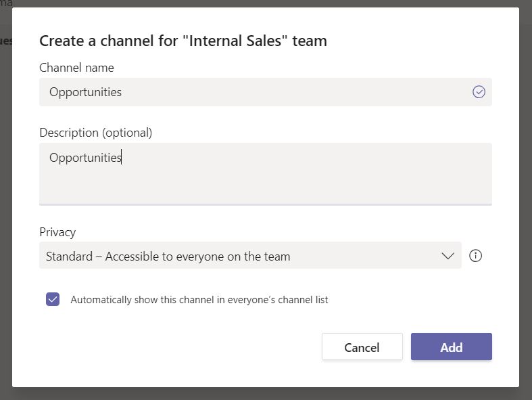Uncheck the auto-show channel checkbox

coord(53,299)
